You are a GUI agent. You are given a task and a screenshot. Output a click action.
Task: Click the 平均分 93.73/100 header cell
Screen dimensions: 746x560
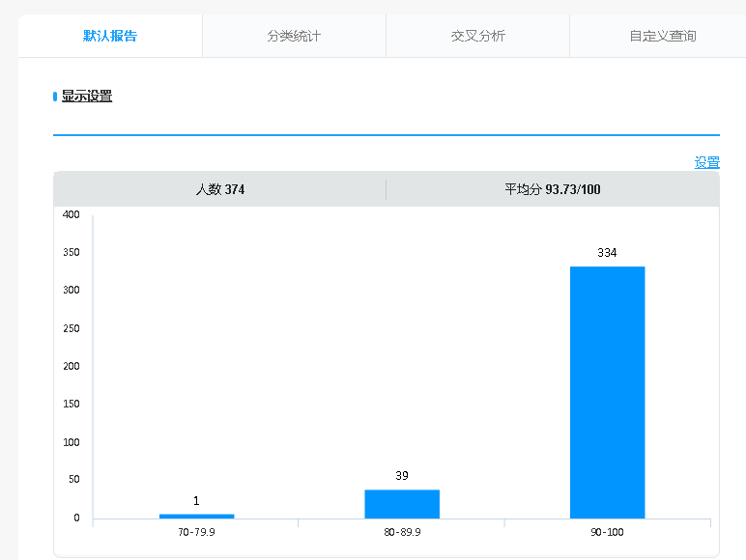(x=553, y=189)
